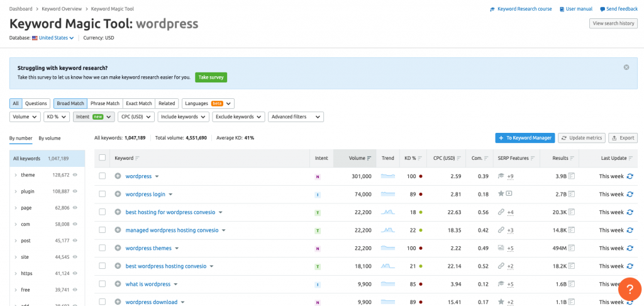Sort by Keyword column sort icon
Viewport: 644px width, 306px height.
pos(137,158)
